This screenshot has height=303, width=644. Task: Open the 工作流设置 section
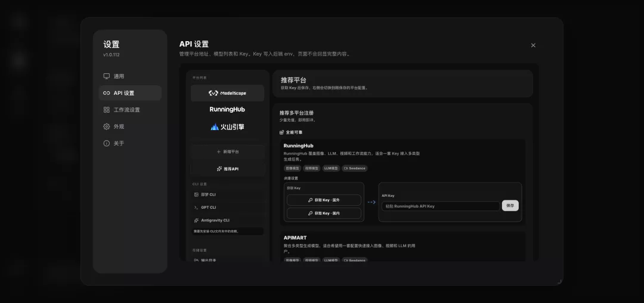(x=130, y=110)
